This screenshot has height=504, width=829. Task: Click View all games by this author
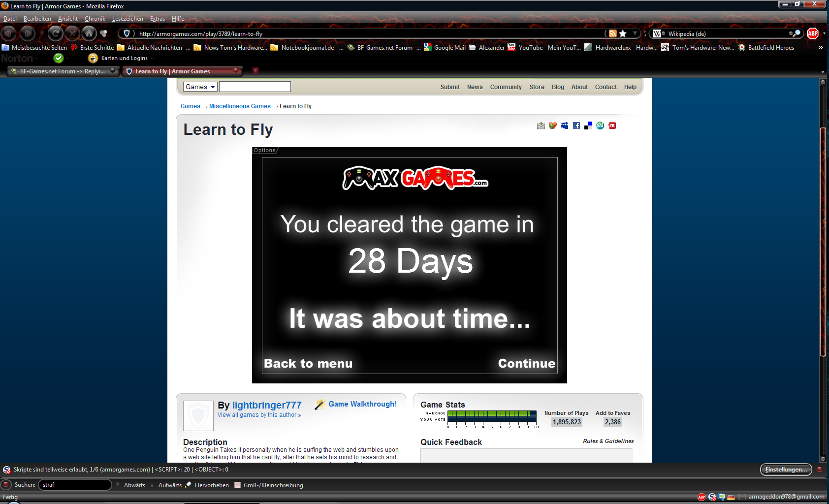(259, 415)
